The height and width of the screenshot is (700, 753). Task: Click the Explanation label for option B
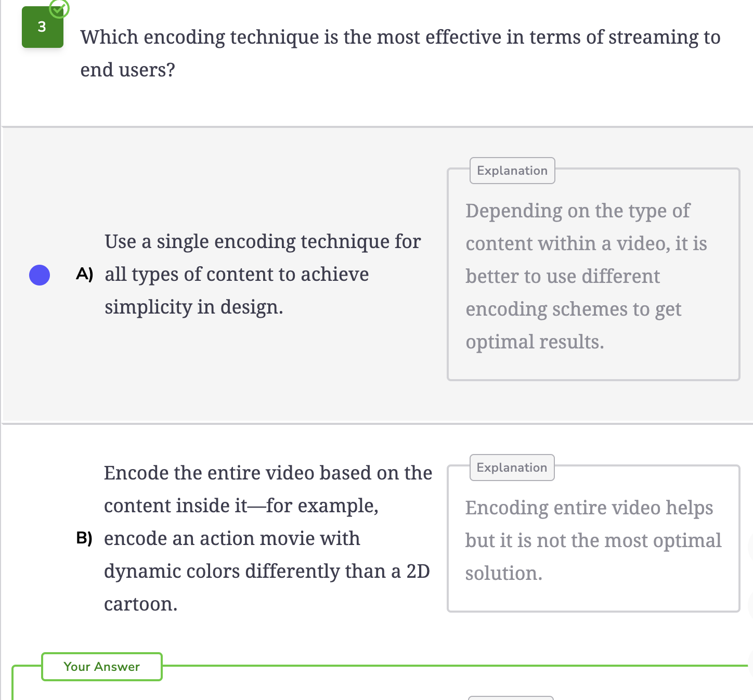(x=512, y=468)
